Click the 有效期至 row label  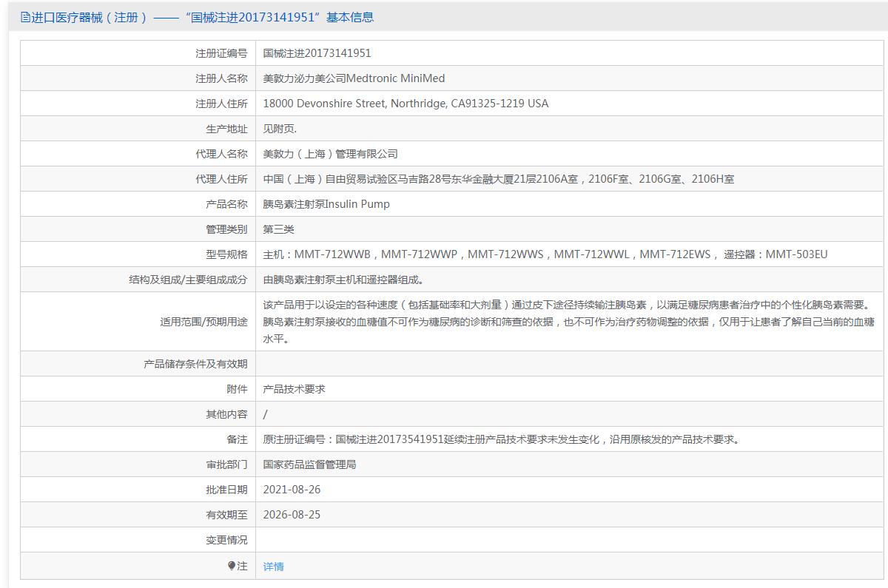(226, 515)
